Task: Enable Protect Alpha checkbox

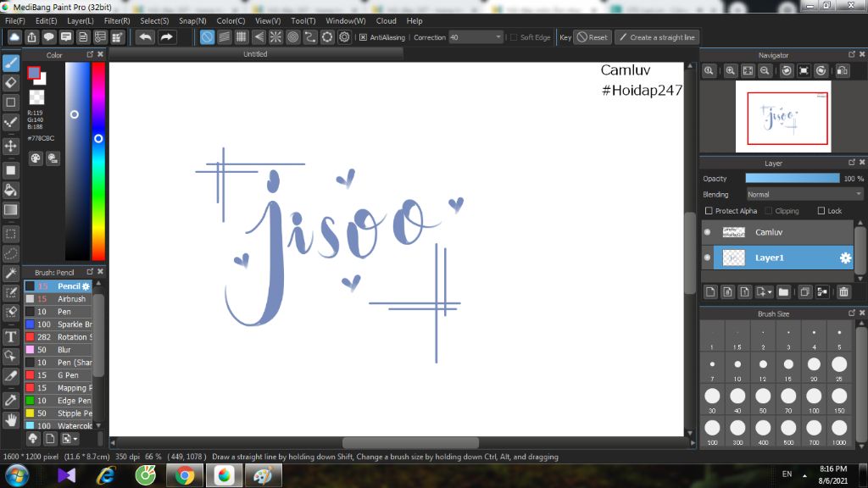Action: [709, 211]
